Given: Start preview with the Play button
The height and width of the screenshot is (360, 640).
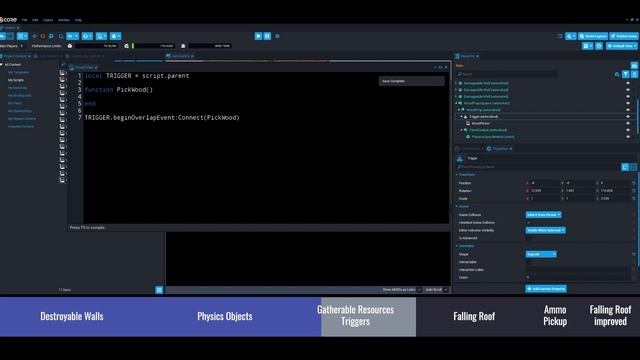Looking at the screenshot, I should pos(258,36).
